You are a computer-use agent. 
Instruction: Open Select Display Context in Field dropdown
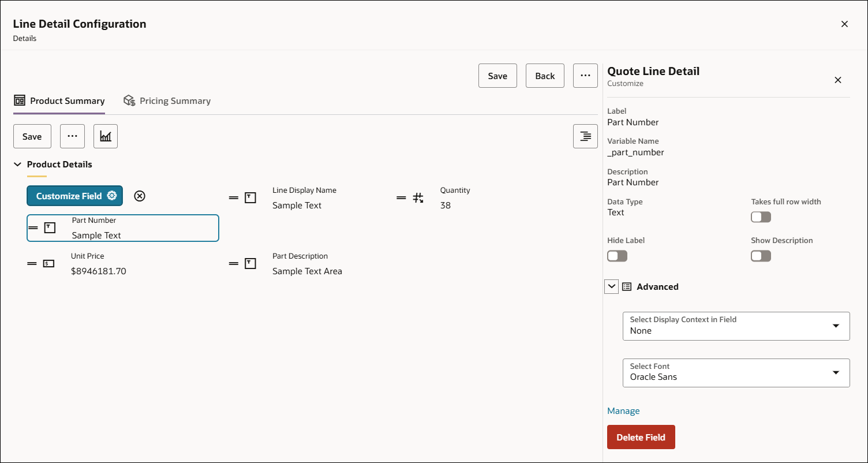736,326
